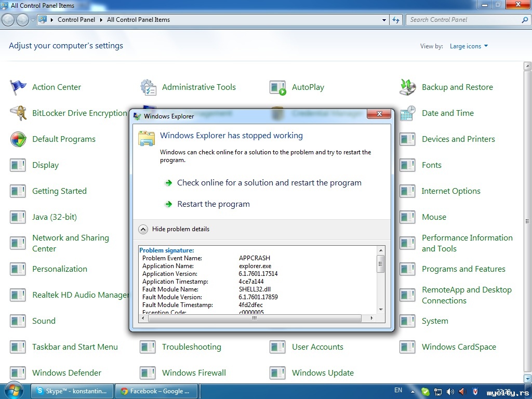532x399 pixels.
Task: Open the View by Large icons dropdown
Action: point(469,46)
